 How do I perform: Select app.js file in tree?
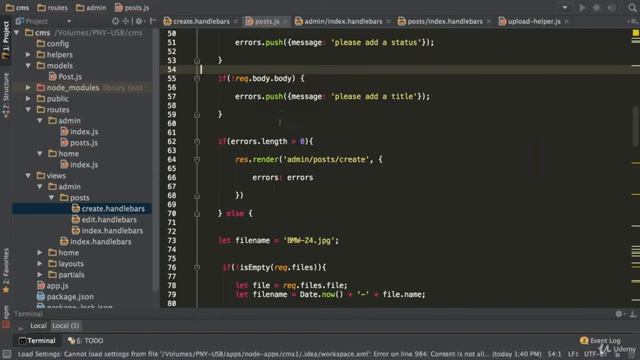click(52, 286)
